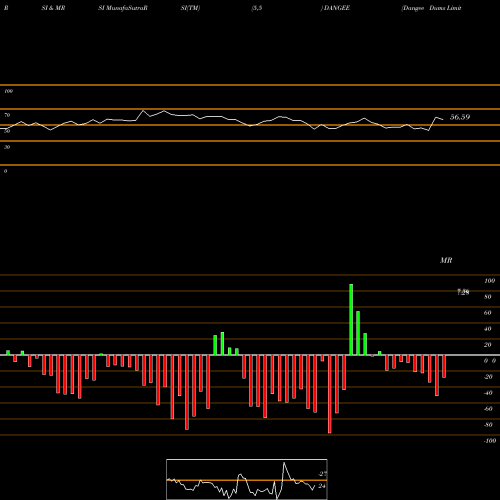
Task: Click the Dangee Dums Limit company name
Action: coord(431,8)
